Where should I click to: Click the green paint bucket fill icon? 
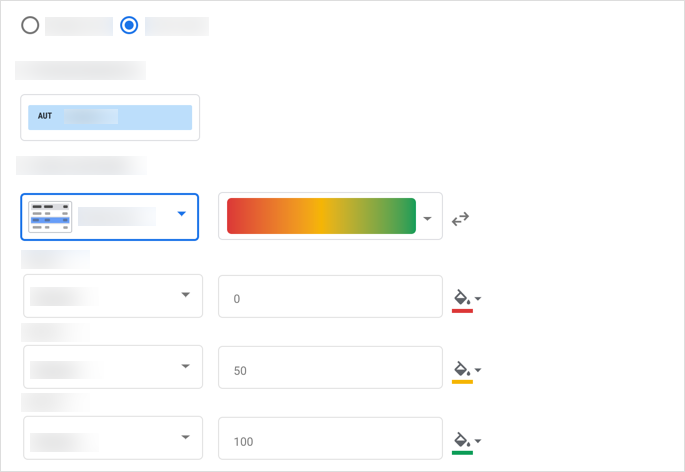(461, 440)
